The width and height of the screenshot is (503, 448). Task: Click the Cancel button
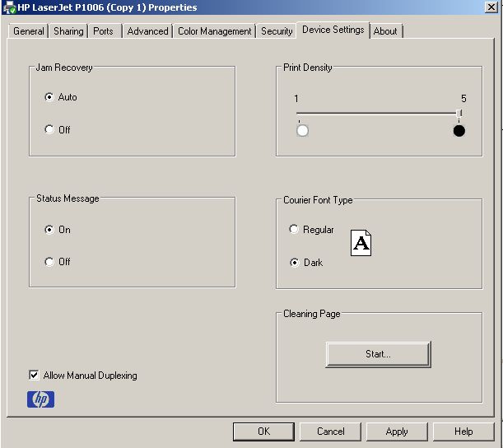pyautogui.click(x=330, y=432)
